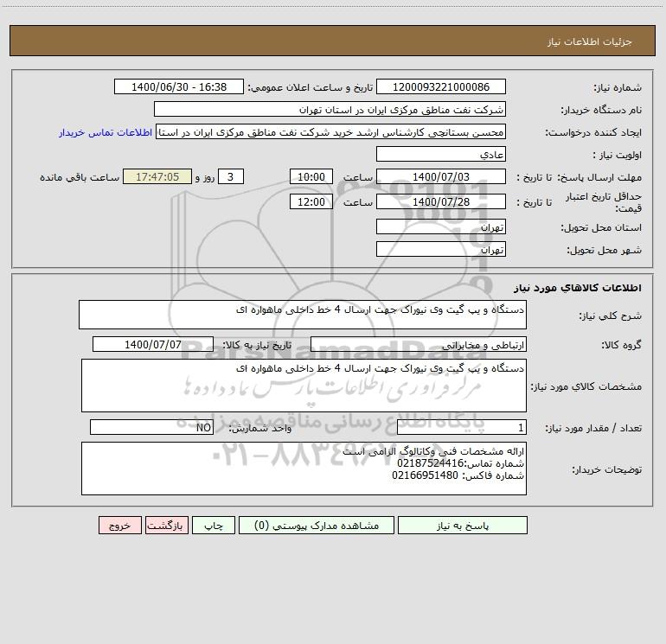This screenshot has width=666, height=644.
Task: Click the goods group field ارتباطی و مخابراتی
Action: click(419, 344)
